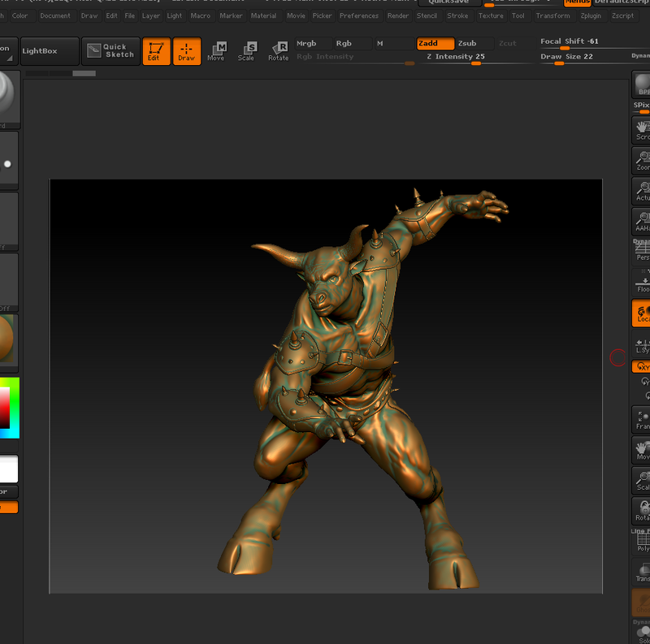Enable the Rgb paint mode

(353, 44)
